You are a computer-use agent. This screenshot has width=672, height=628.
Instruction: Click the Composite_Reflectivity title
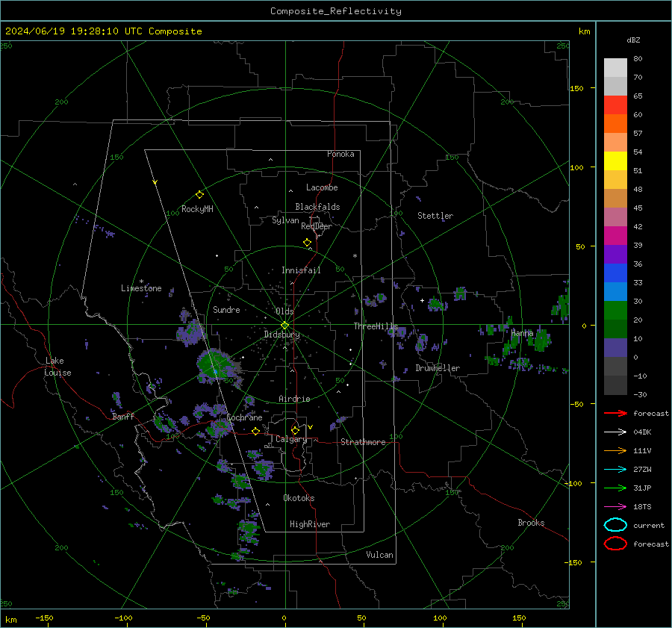pyautogui.click(x=335, y=11)
